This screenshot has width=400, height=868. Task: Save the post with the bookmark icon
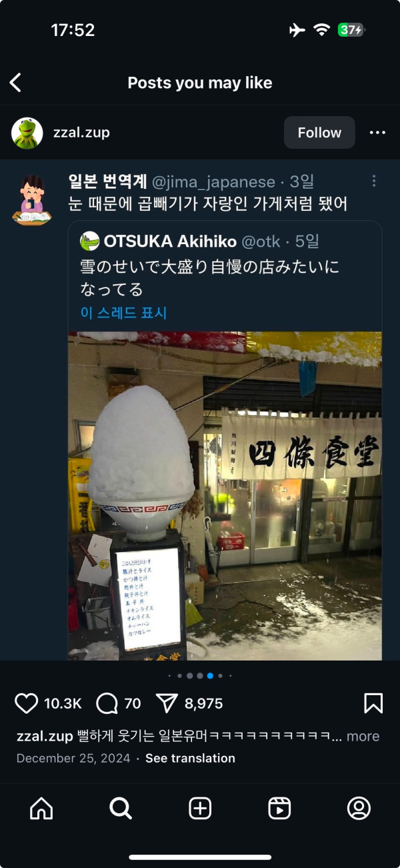point(373,703)
